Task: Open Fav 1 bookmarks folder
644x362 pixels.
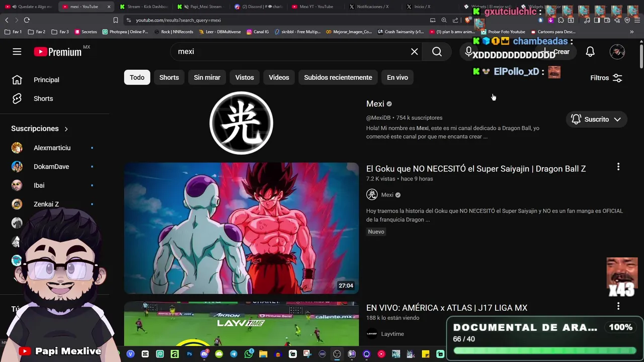Action: pos(13,32)
